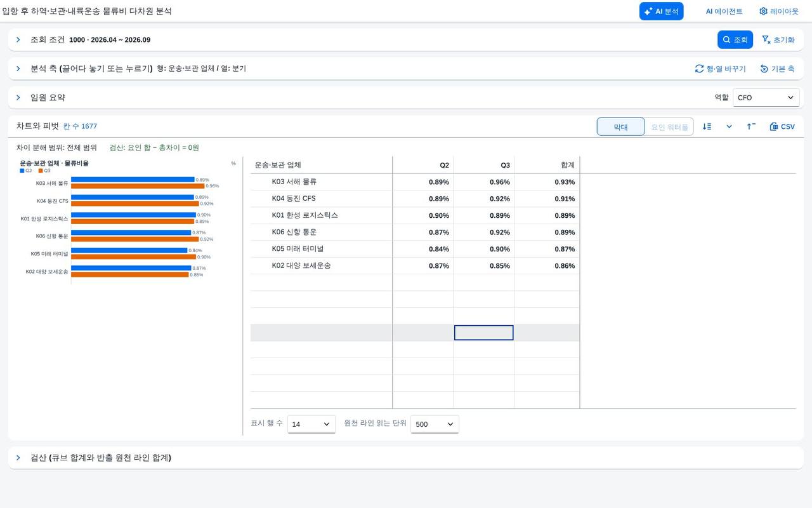
Task: Open 레이아웃 settings
Action: pyautogui.click(x=779, y=11)
